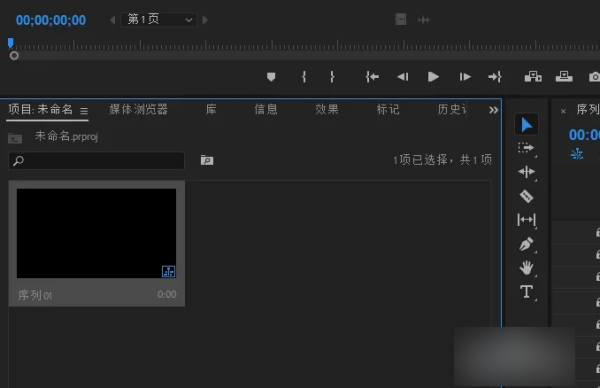This screenshot has width=600, height=388.
Task: Click the Drag Video Only icon
Action: 401,19
